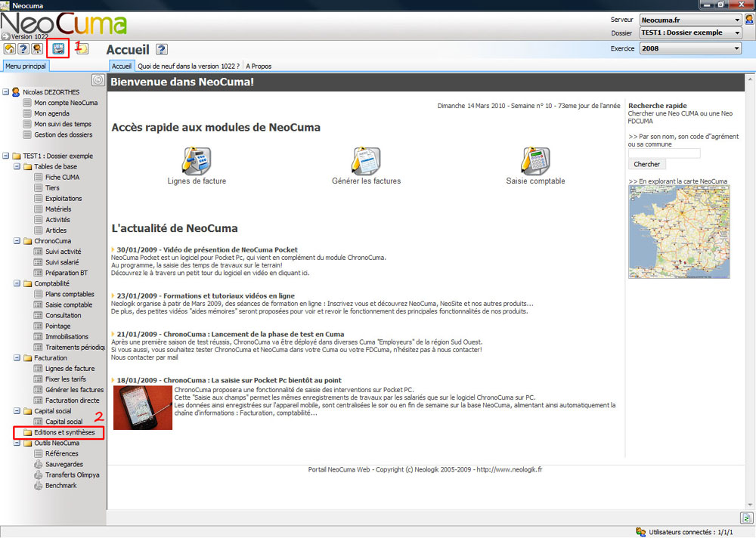Viewport: 756px width, 538px height.
Task: Click the Recherche rapide search input field
Action: coord(664,153)
